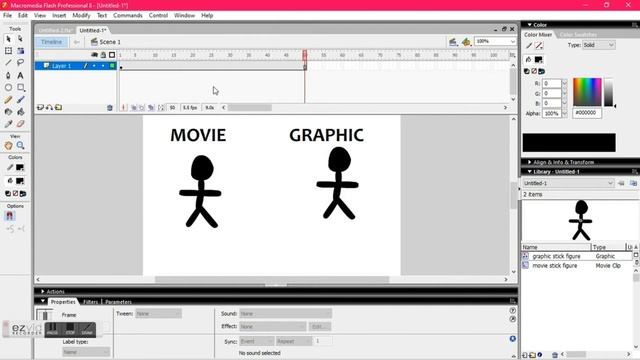Expand the Actions panel
Image resolution: width=640 pixels, height=360 pixels.
pos(42,291)
